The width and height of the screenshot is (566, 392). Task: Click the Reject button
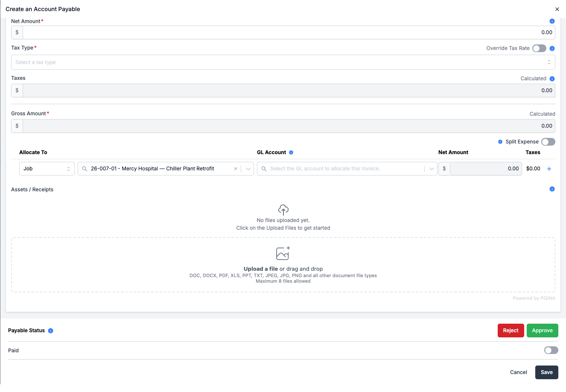click(511, 331)
